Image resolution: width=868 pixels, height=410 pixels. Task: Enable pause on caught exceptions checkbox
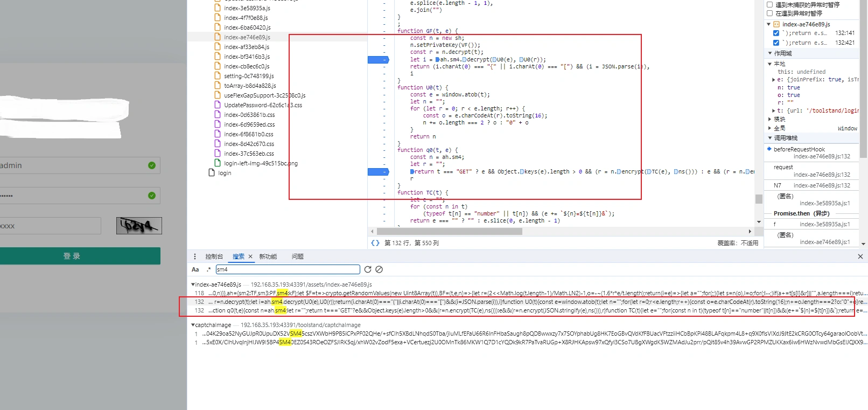(769, 13)
